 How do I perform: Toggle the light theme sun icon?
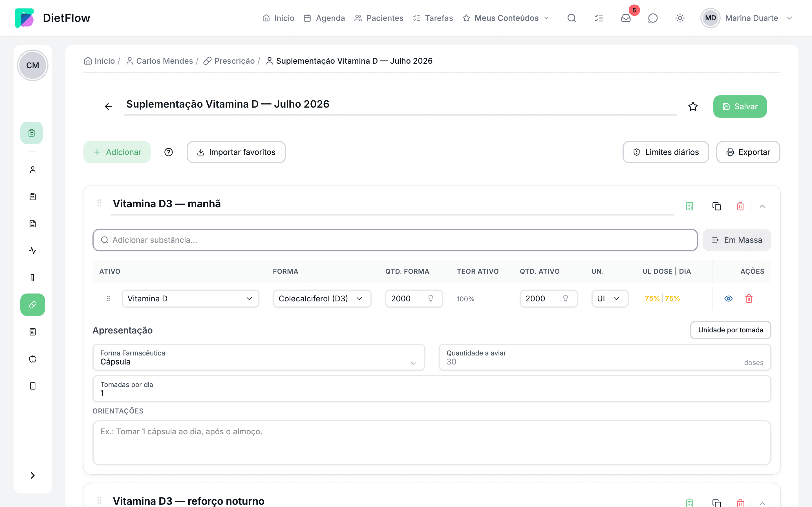pyautogui.click(x=680, y=18)
